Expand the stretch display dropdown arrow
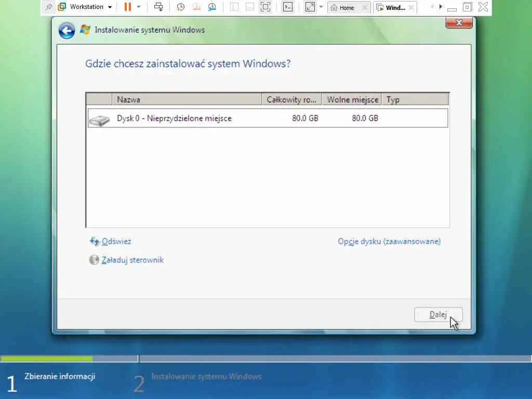The image size is (532, 399). pyautogui.click(x=321, y=7)
